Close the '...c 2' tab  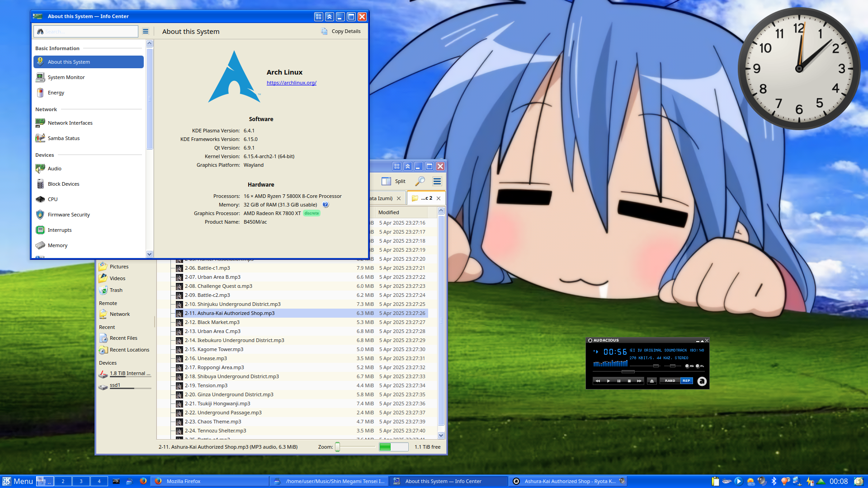coord(439,198)
